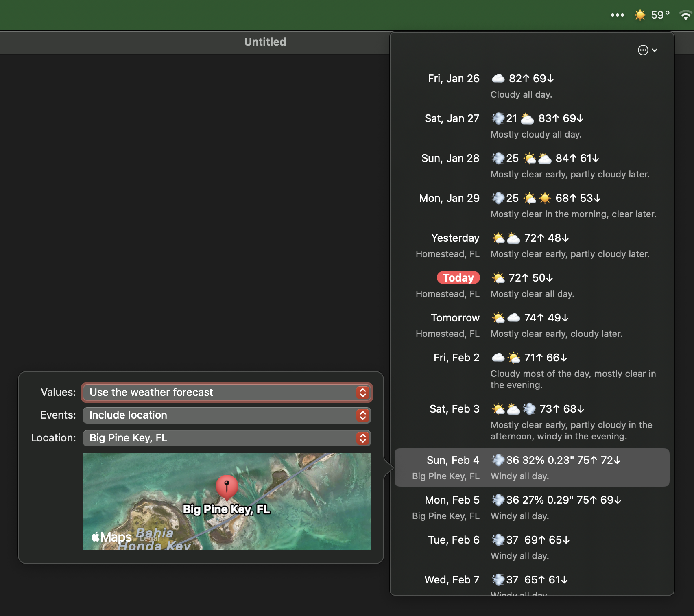The image size is (694, 616).
Task: Click the wind icon for Sun, Jan 28
Action: (498, 158)
